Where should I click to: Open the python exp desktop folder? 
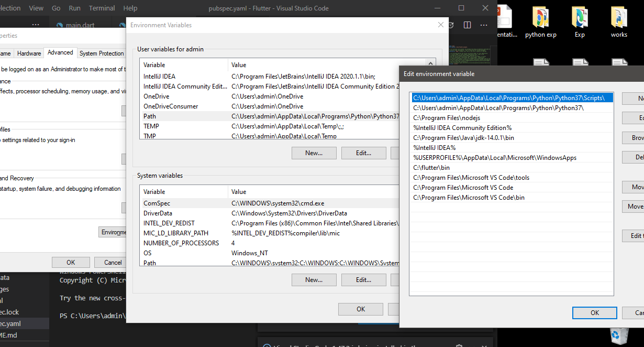pyautogui.click(x=540, y=22)
